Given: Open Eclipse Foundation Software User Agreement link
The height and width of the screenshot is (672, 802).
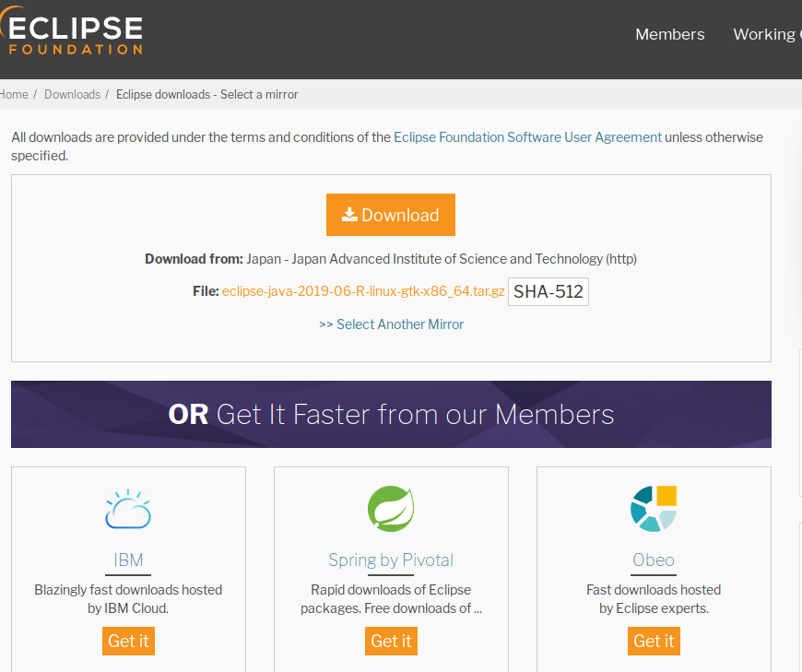Looking at the screenshot, I should click(527, 137).
